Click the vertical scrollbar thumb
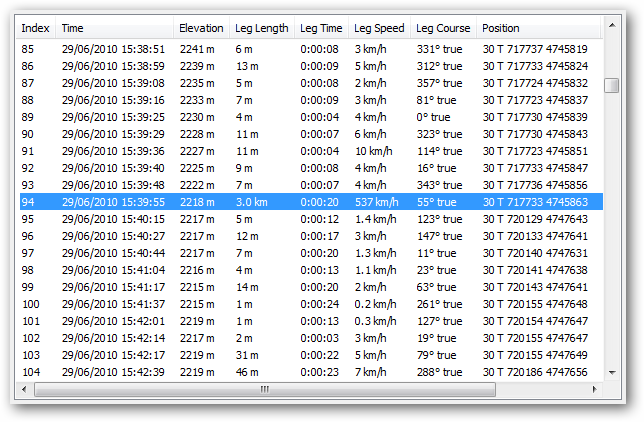Screen dimensions: 644x422 (x=612, y=84)
